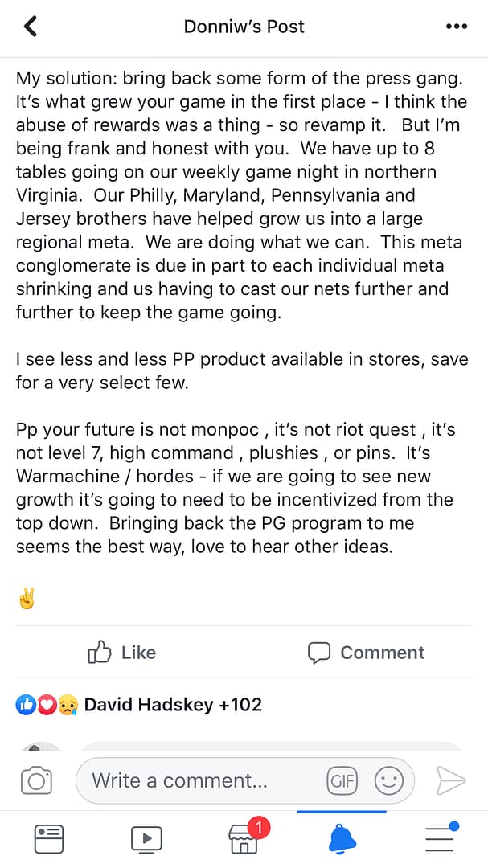Send the comment with arrow icon
488x868 pixels.
pyautogui.click(x=451, y=780)
